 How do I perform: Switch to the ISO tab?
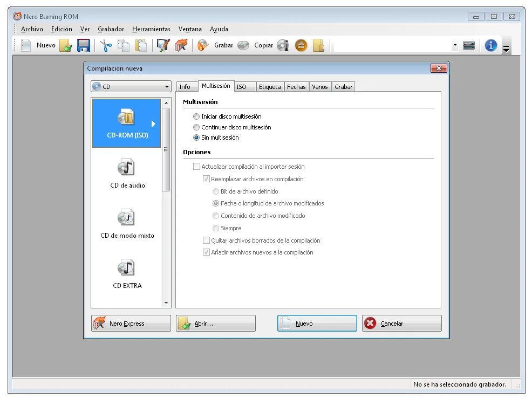pos(244,87)
